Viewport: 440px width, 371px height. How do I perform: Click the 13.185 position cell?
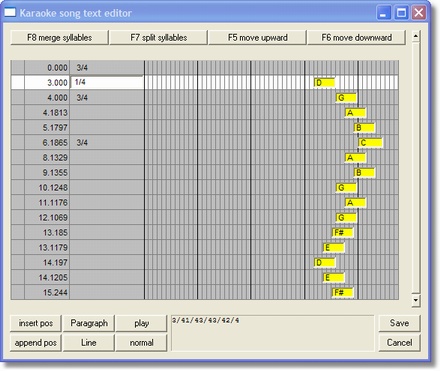coord(47,233)
